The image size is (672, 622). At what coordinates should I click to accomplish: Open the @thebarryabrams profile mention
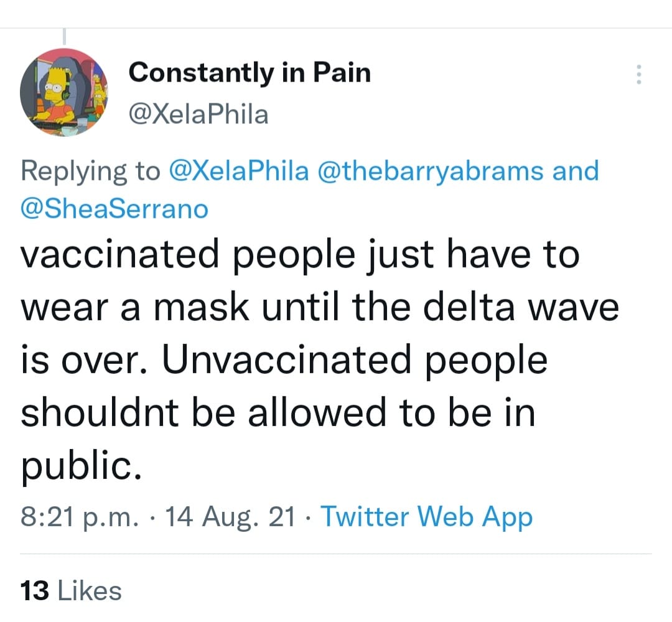point(431,171)
